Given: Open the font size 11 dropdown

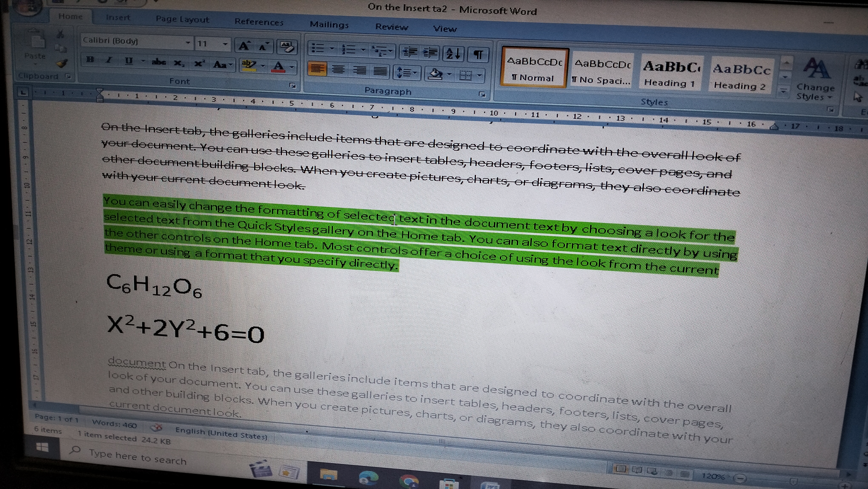Looking at the screenshot, I should coord(225,44).
